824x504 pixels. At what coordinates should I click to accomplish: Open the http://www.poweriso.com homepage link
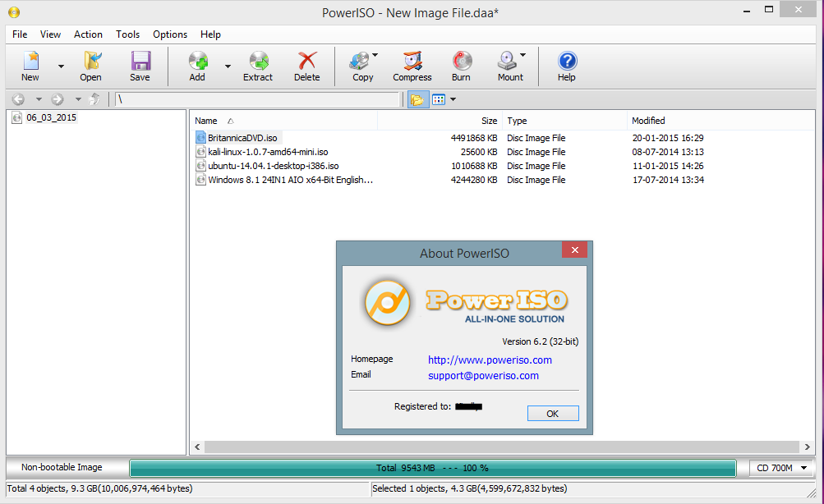click(x=490, y=360)
